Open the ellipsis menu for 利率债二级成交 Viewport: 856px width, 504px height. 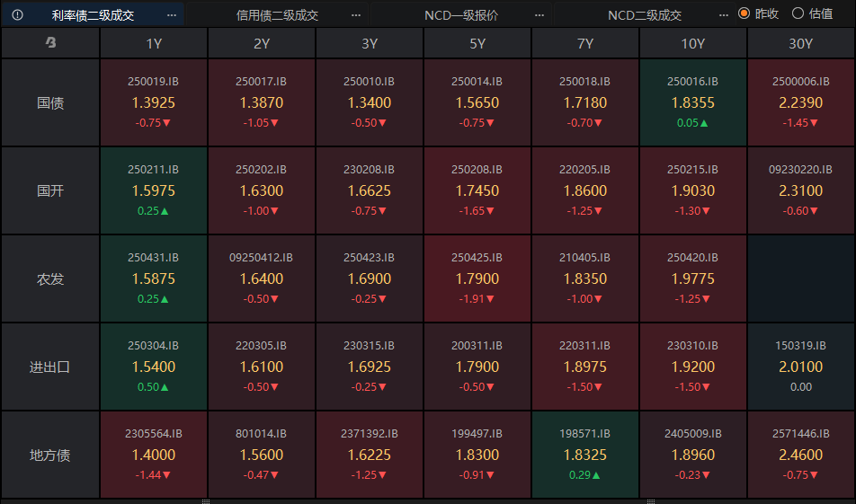172,15
